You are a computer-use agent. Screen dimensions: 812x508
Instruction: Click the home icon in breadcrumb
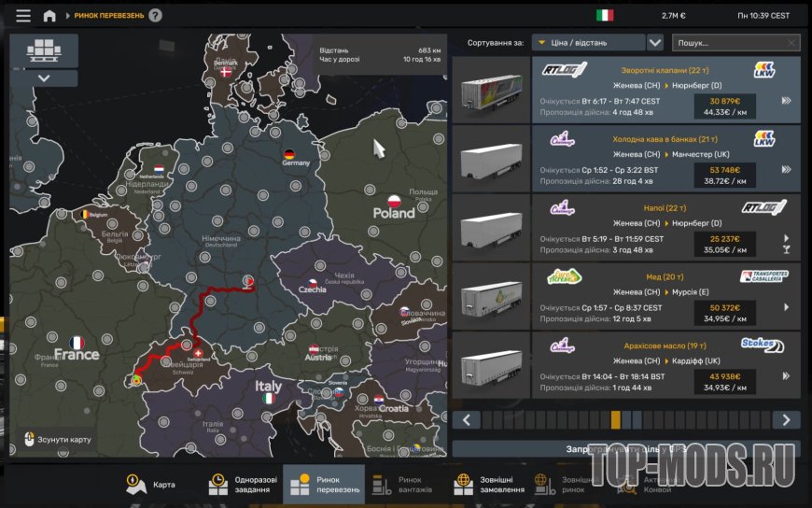pos(49,16)
